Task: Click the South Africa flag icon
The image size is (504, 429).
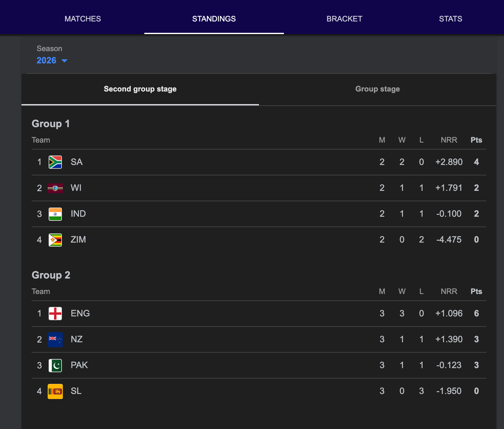Action: point(55,162)
